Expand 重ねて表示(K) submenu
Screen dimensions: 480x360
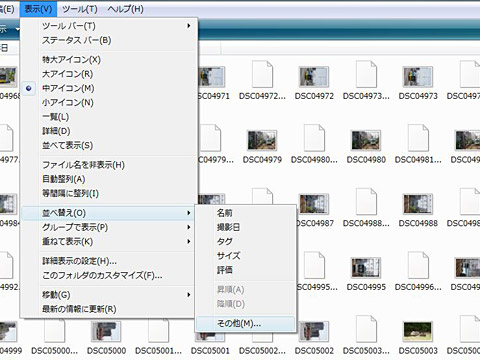[x=109, y=242]
